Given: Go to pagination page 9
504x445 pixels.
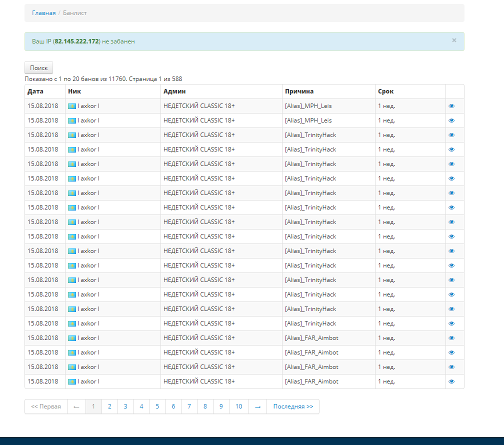Looking at the screenshot, I should coord(221,406).
